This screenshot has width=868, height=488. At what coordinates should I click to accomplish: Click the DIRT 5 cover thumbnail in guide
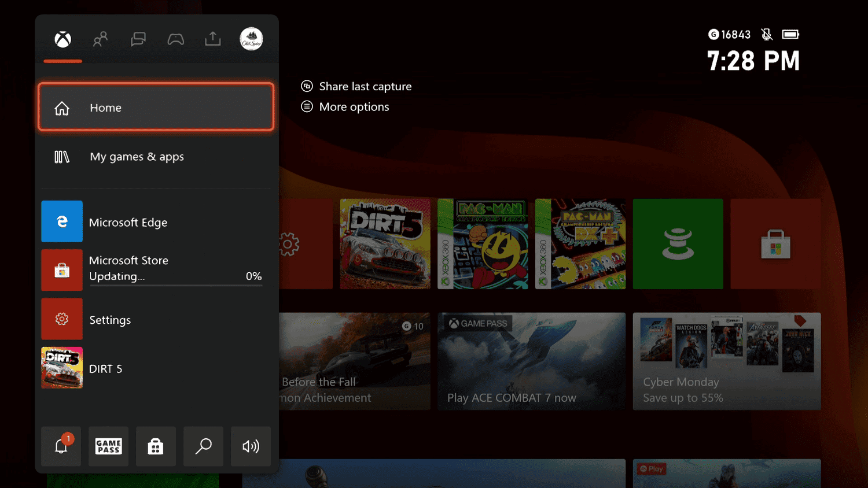tap(62, 368)
